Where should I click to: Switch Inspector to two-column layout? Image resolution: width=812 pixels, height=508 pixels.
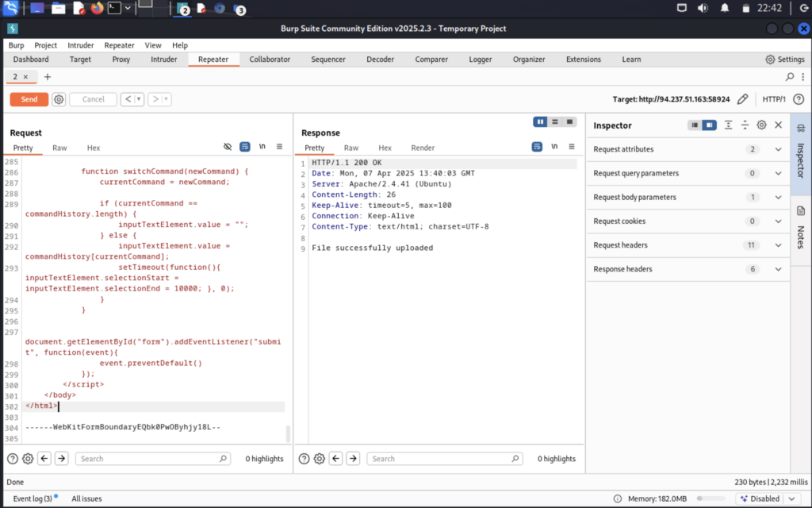710,125
